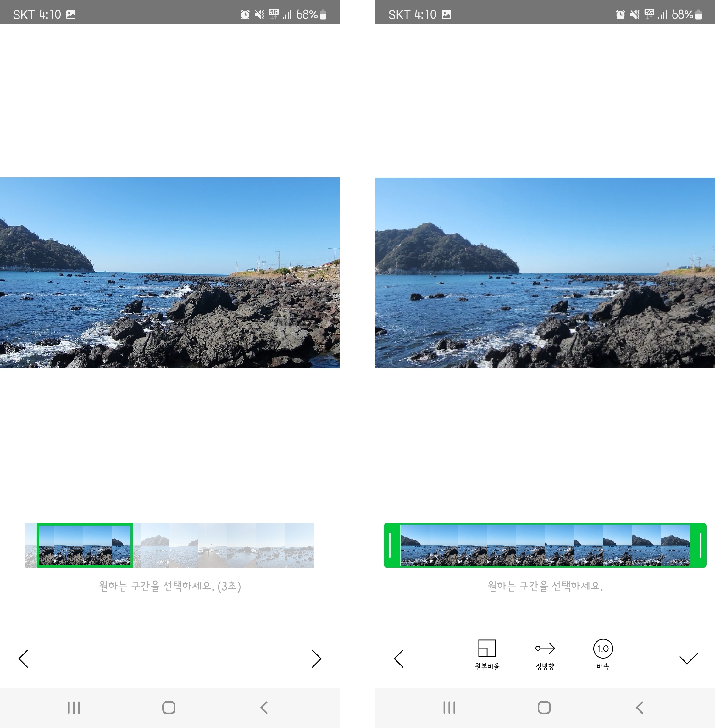Tap the 원본비율 aspect ratio icon
Screen dimensions: 715x728
coord(487,648)
